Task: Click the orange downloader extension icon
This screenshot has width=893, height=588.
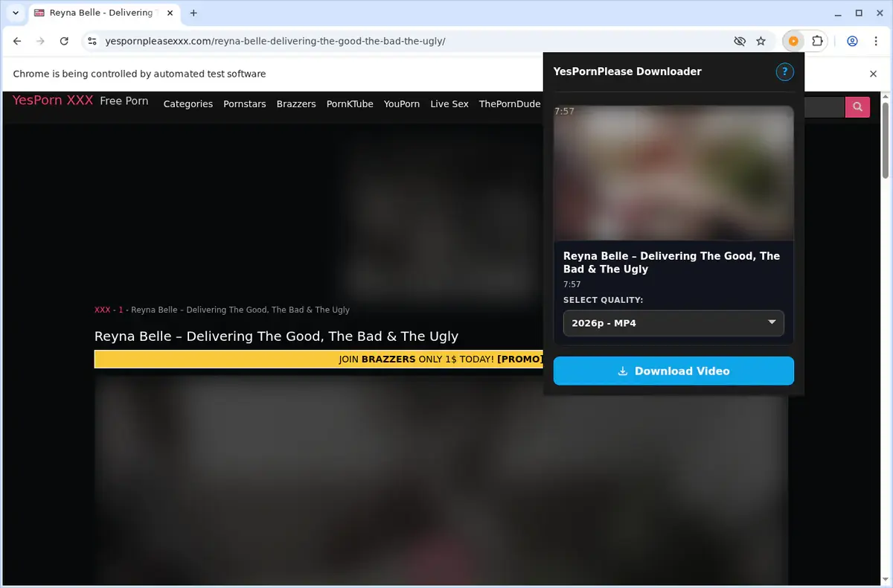Action: pyautogui.click(x=793, y=41)
